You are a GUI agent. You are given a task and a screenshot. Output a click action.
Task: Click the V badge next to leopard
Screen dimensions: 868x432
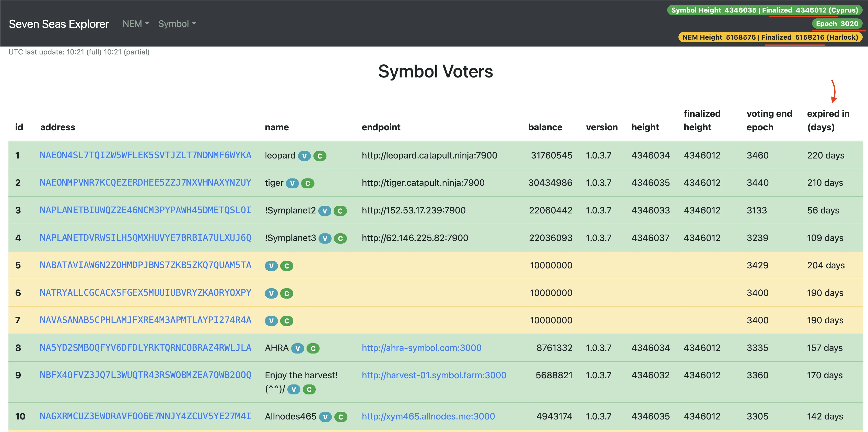[x=304, y=156]
